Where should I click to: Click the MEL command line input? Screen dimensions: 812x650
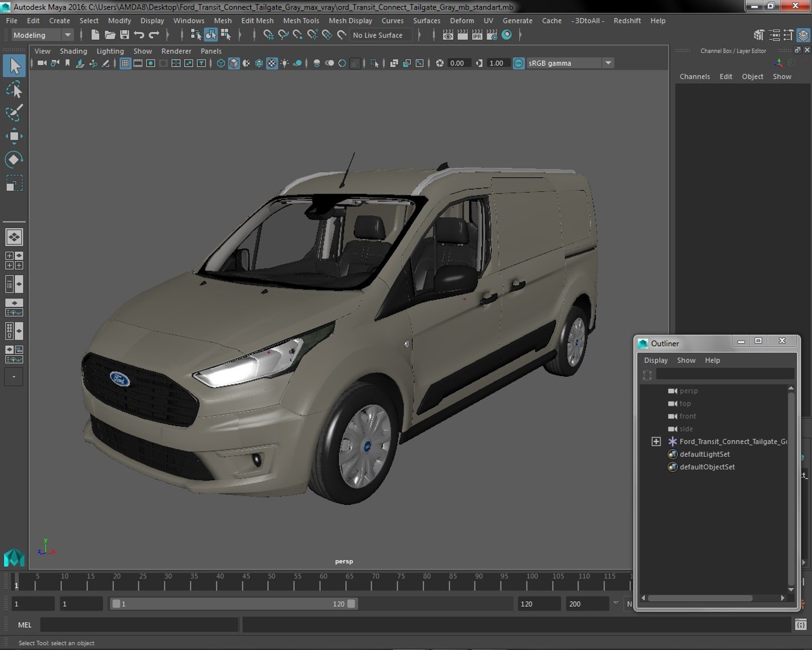pyautogui.click(x=140, y=625)
